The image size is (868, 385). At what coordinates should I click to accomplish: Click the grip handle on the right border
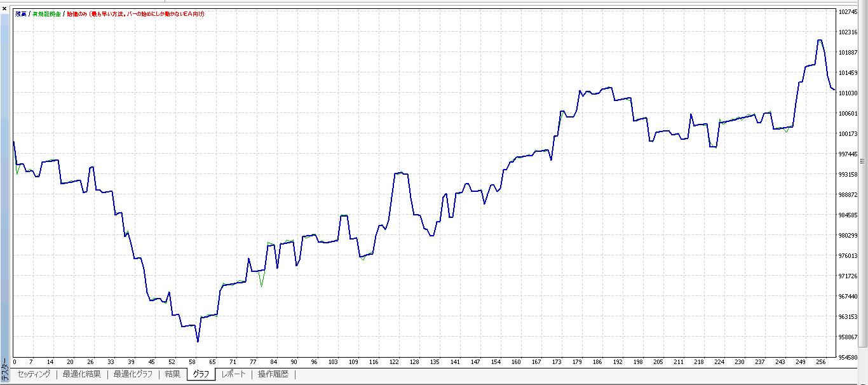(862, 161)
